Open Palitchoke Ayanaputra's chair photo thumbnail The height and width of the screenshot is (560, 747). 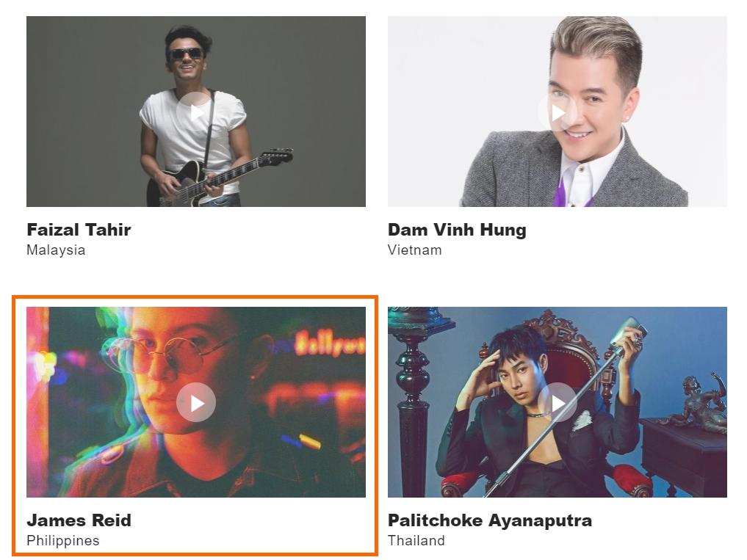point(557,402)
